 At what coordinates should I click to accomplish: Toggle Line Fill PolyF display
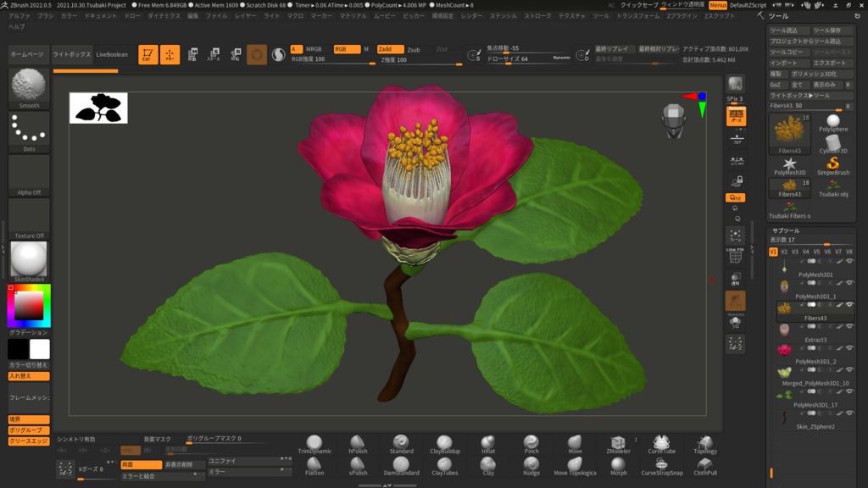pos(735,256)
